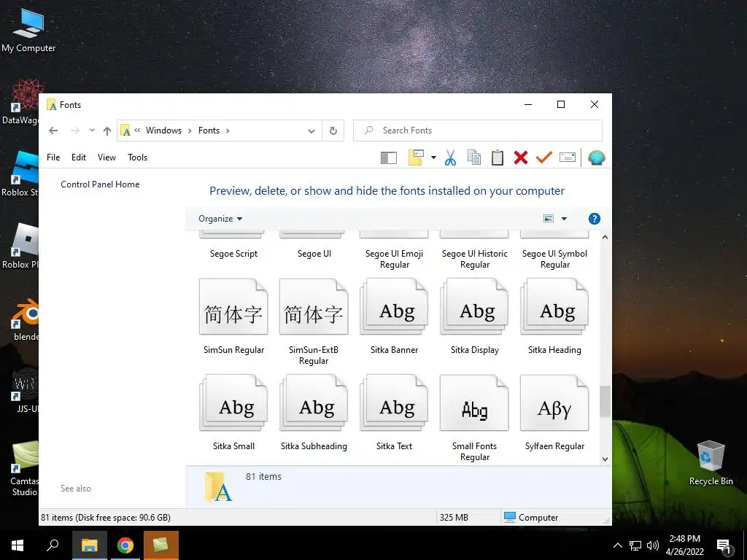
Task: Click the Segoe UI Emoji Regular label
Action: [x=394, y=259]
